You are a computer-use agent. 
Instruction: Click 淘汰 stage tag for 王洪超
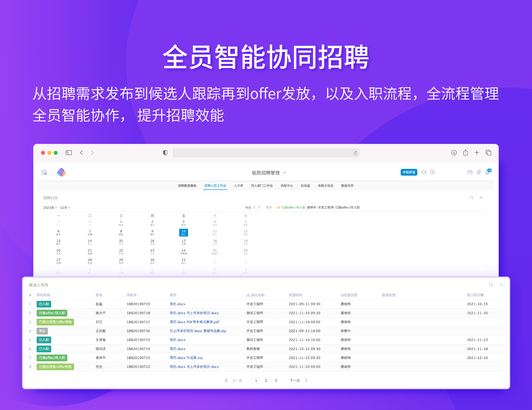point(42,331)
